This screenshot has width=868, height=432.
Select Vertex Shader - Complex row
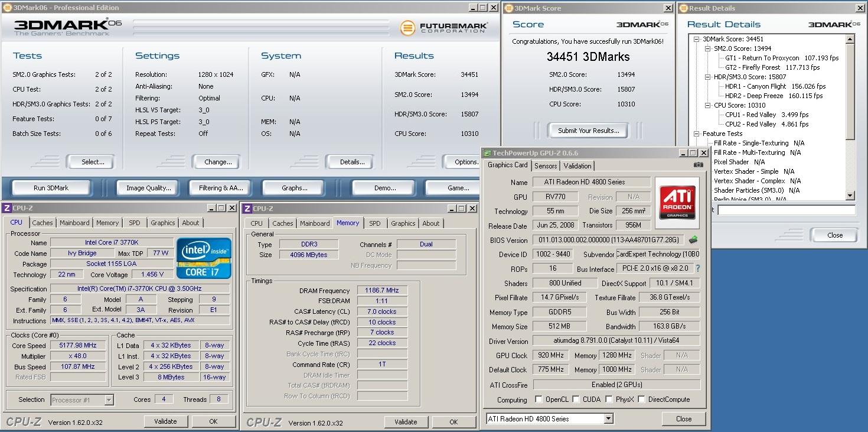coord(757,181)
